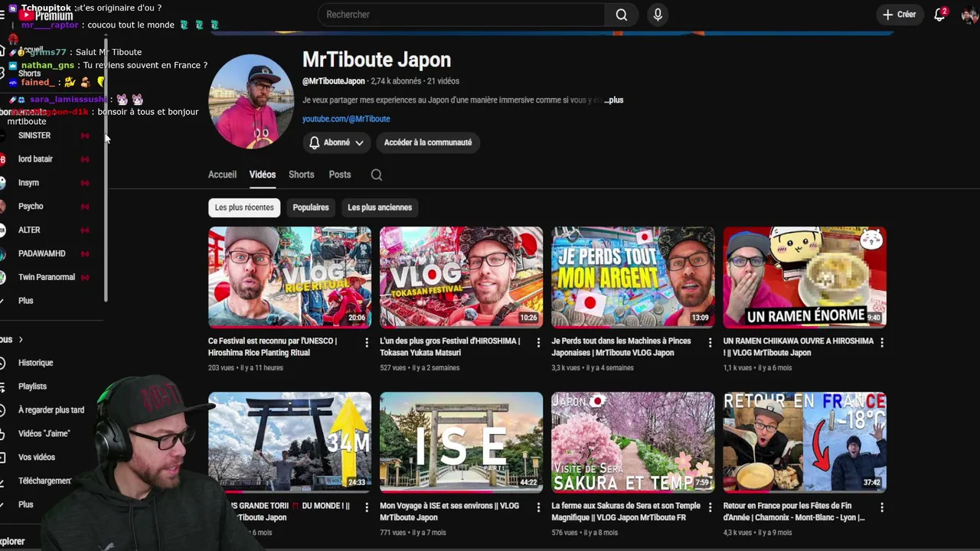Select the Les plus anciennes filter
980x551 pixels.
(380, 207)
